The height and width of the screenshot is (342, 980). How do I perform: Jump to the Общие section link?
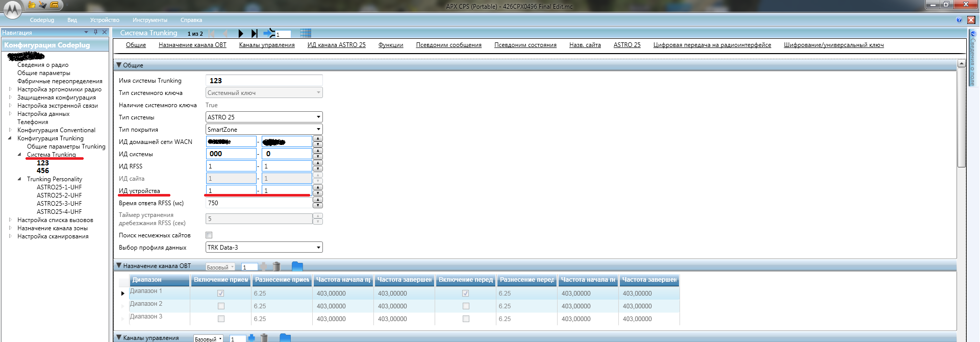click(136, 45)
